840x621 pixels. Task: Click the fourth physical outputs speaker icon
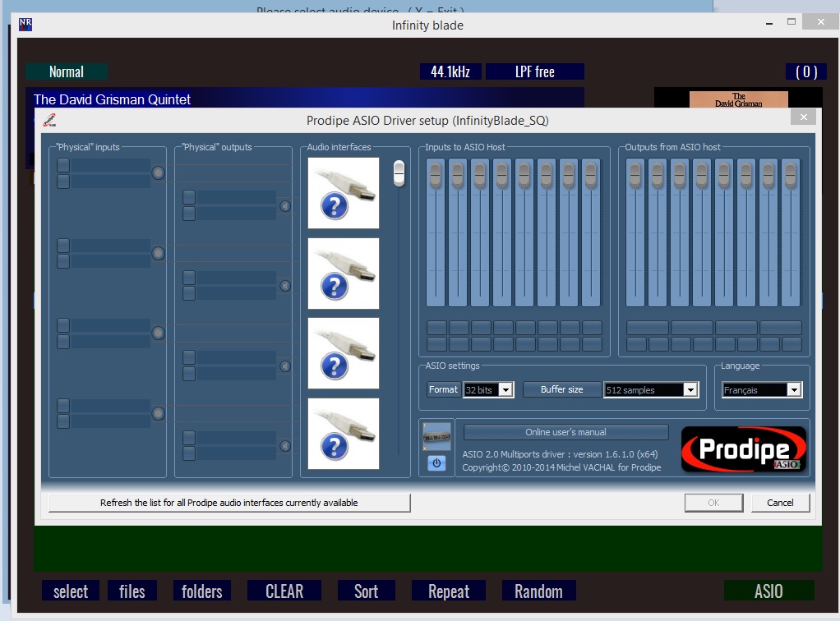pyautogui.click(x=285, y=446)
